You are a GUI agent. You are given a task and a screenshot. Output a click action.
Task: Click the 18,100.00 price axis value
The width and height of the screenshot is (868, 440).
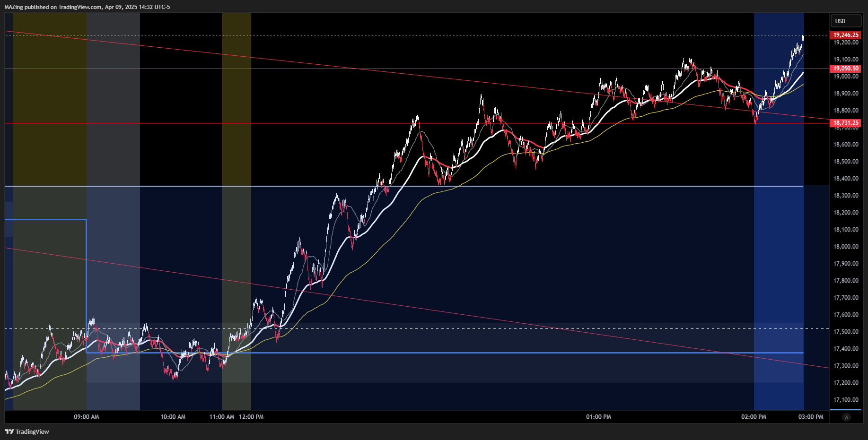[846, 230]
